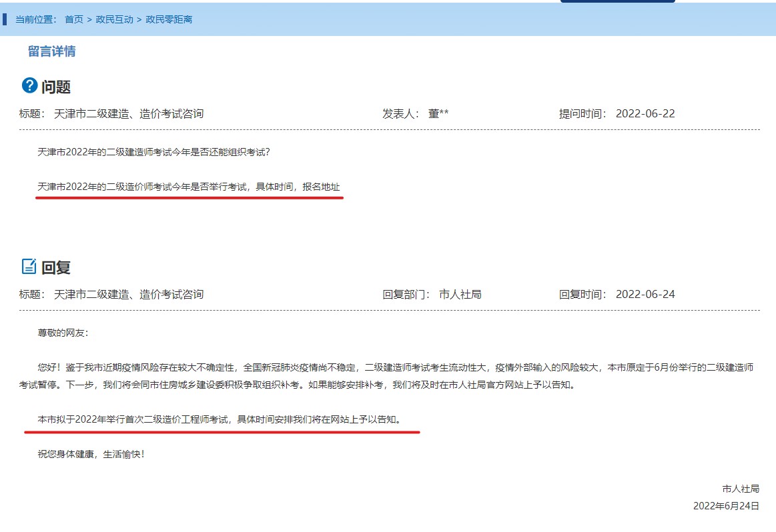Viewport: 776px width, 532px height.
Task: Click the poster name 董**
Action: (x=440, y=113)
